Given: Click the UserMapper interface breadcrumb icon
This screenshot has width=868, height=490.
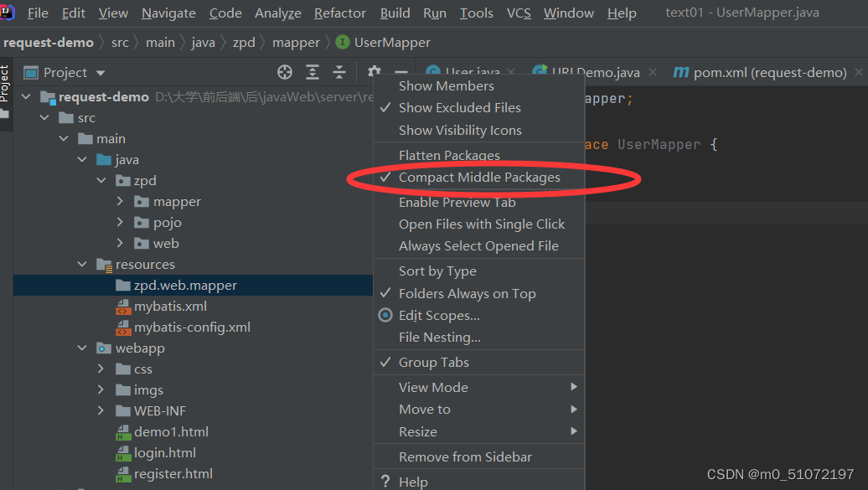Looking at the screenshot, I should [343, 42].
